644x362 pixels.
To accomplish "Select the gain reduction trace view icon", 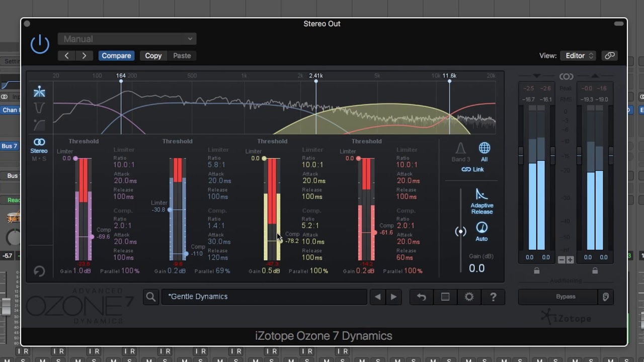I will pyautogui.click(x=39, y=108).
